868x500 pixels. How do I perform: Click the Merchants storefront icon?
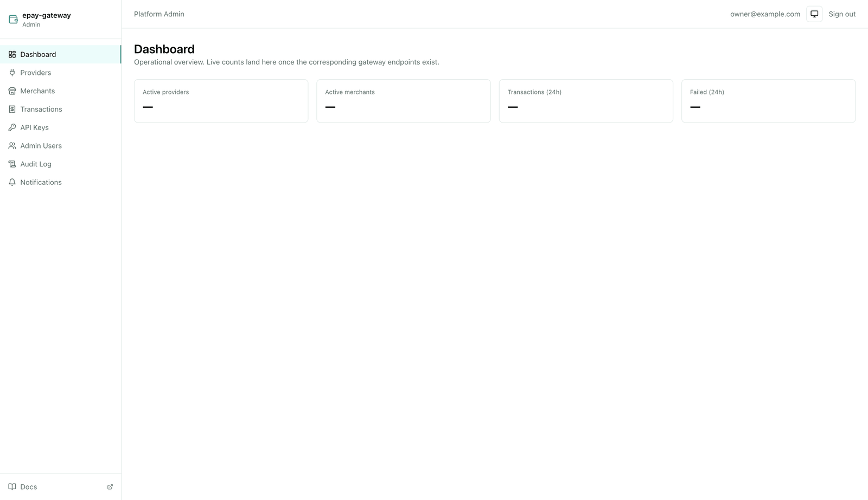[x=12, y=91]
